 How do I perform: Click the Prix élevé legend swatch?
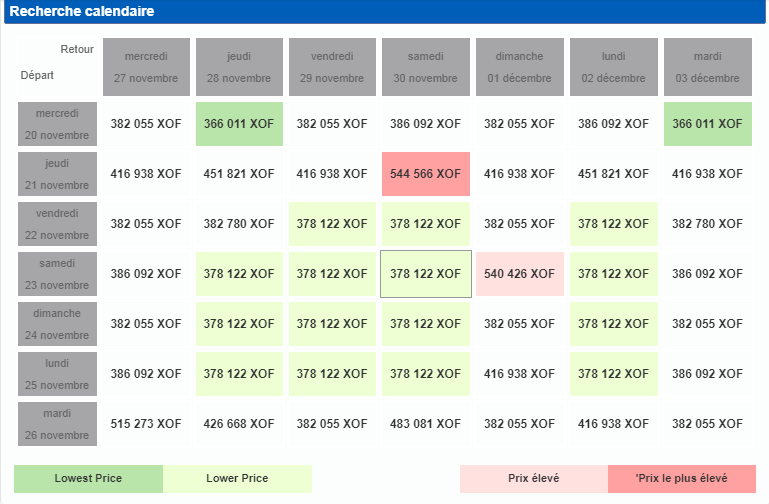point(534,479)
